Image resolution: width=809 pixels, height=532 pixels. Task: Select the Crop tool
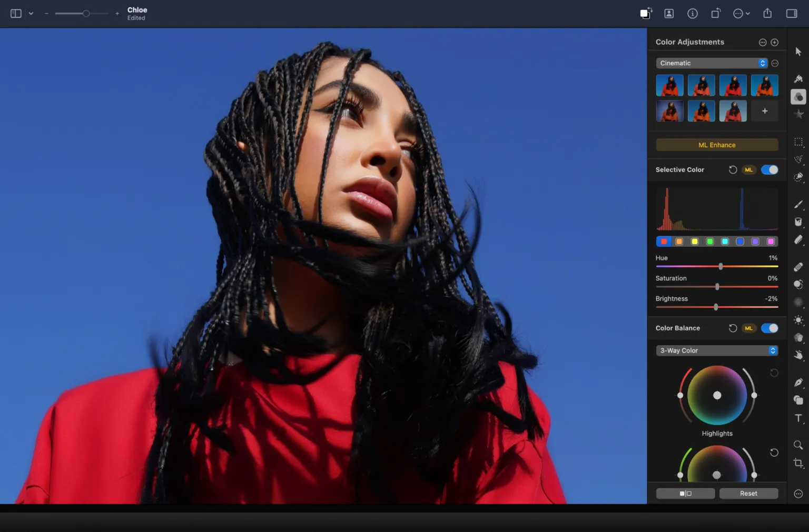pos(798,463)
